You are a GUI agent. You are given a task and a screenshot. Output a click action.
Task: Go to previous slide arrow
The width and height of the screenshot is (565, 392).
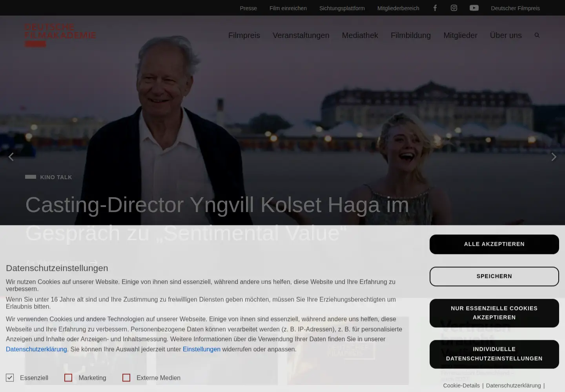pyautogui.click(x=11, y=157)
